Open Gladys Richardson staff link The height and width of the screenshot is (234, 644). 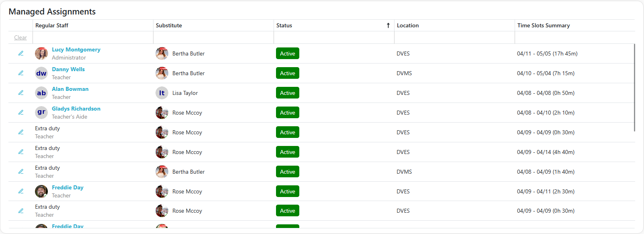[76, 109]
